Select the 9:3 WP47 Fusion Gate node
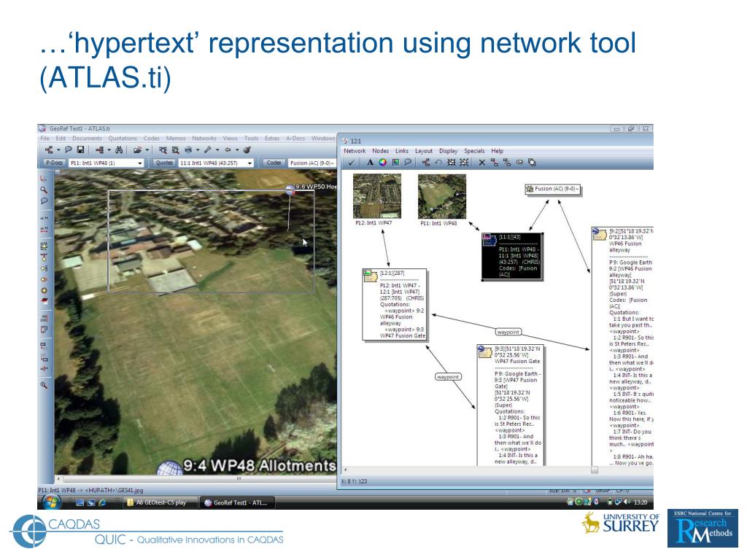 511,405
